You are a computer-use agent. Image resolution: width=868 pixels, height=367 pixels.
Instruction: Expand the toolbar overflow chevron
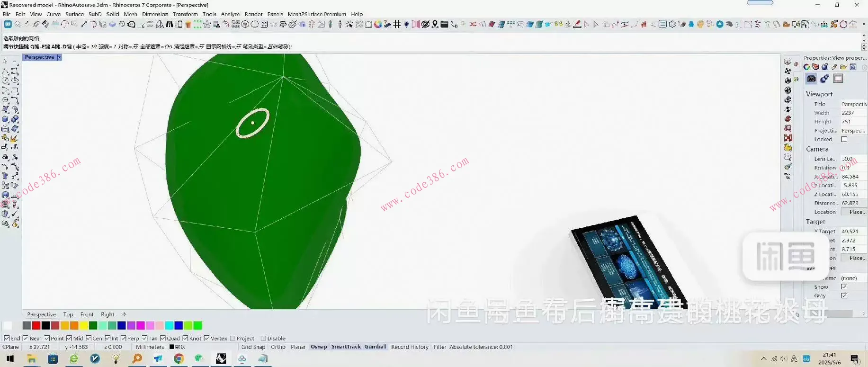coord(864,24)
